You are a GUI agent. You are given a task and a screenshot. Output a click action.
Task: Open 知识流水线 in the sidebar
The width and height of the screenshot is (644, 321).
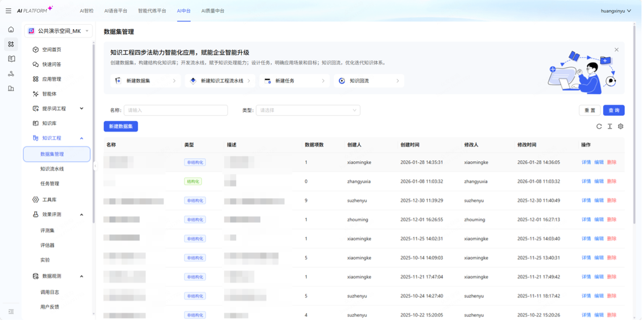coord(52,169)
